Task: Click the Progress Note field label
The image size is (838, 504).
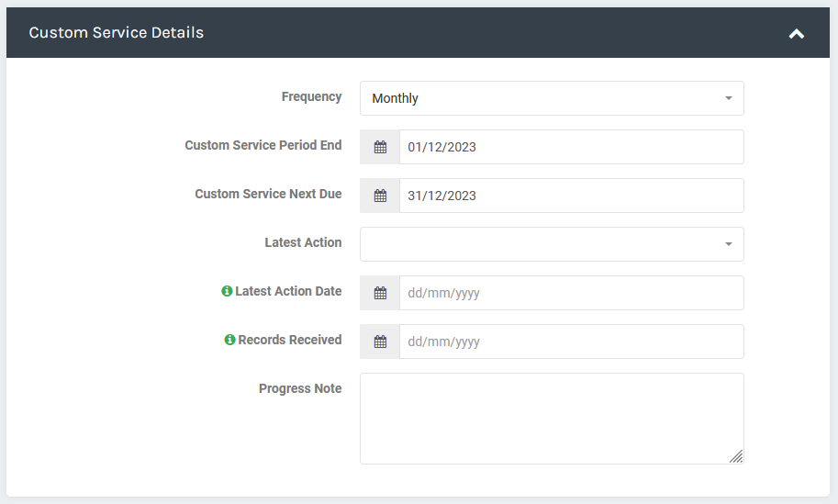Action: pos(300,388)
